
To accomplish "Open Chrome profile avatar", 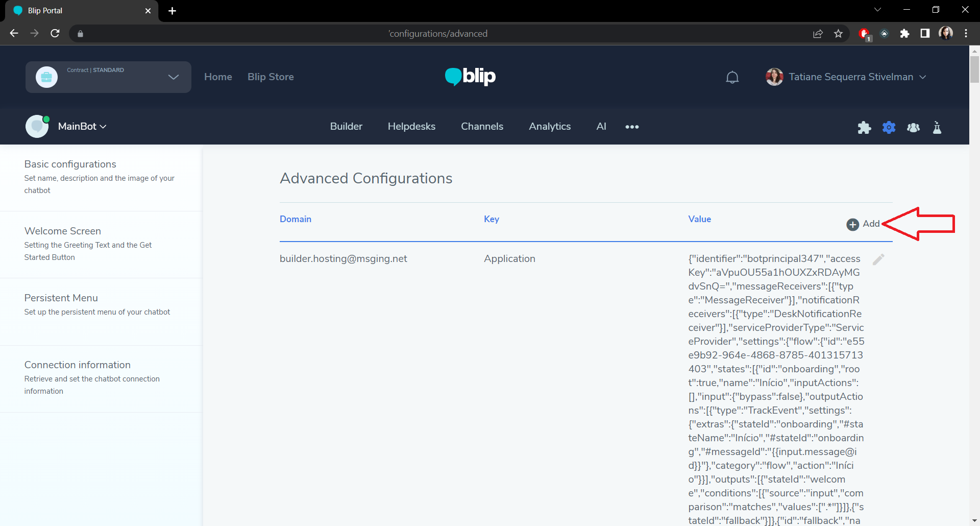I will (946, 33).
